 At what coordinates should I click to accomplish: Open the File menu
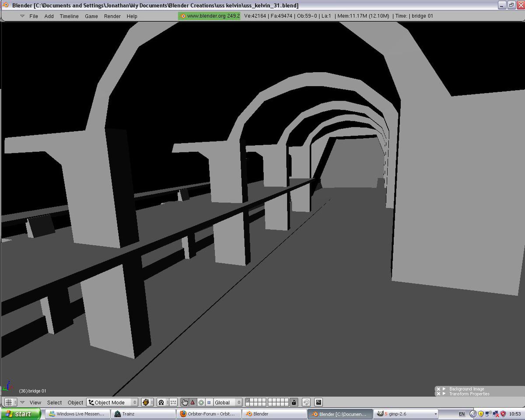tap(34, 16)
